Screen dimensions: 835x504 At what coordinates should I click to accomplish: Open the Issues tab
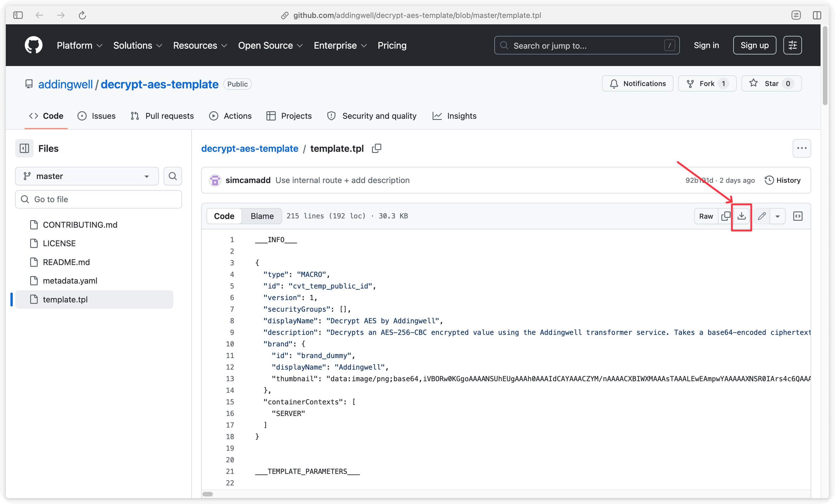coord(97,116)
